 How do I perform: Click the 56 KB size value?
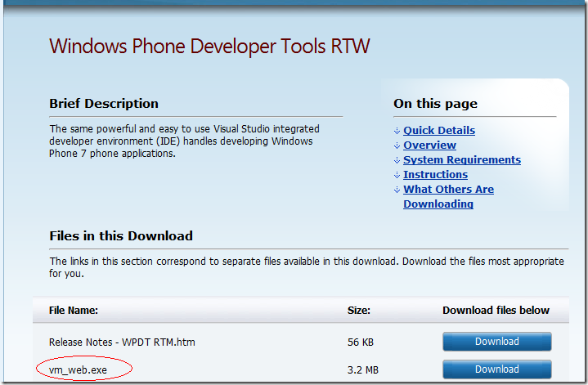(361, 342)
